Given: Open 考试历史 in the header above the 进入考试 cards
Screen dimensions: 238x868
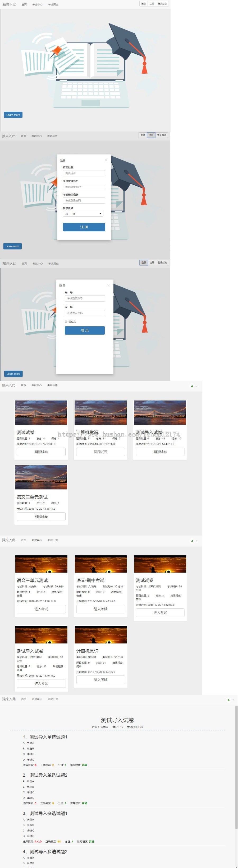Looking at the screenshot, I should (x=52, y=540).
